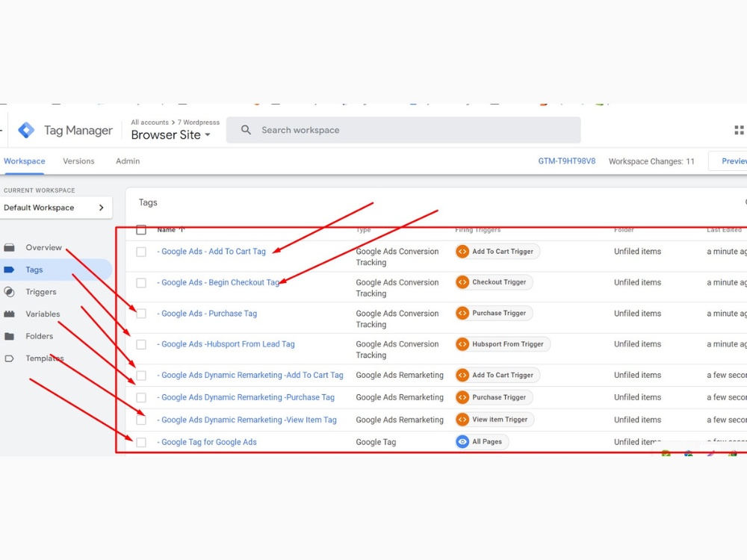The width and height of the screenshot is (747, 560).
Task: Expand the Default Workspace chevron
Action: tap(101, 208)
